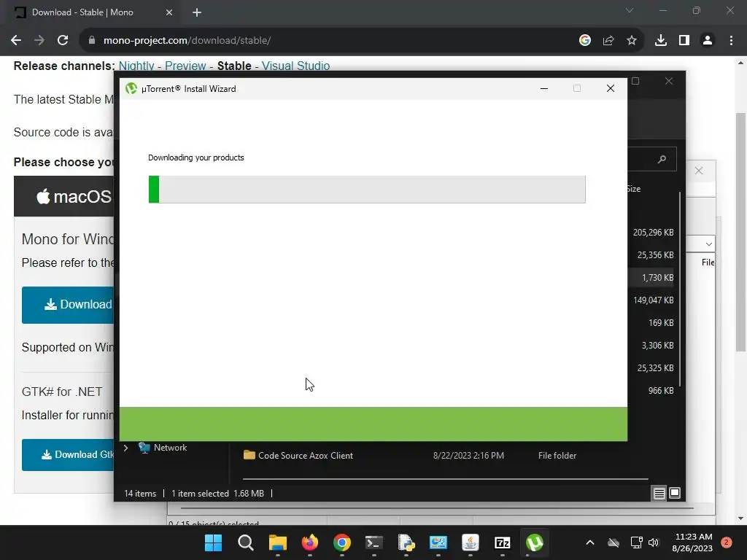The height and width of the screenshot is (560, 747).
Task: Click the Explorer file list scrollbar
Action: pos(680,289)
